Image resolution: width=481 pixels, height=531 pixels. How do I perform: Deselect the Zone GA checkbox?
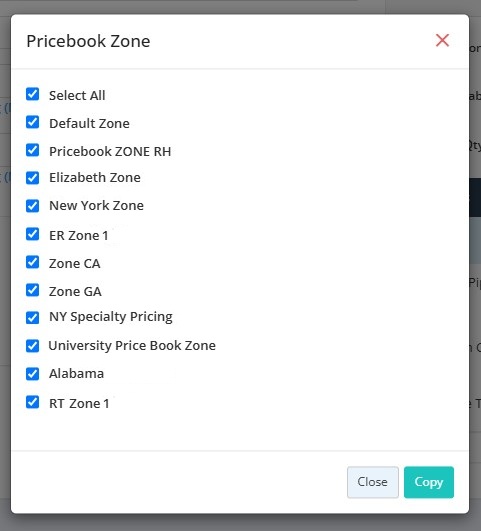33,290
